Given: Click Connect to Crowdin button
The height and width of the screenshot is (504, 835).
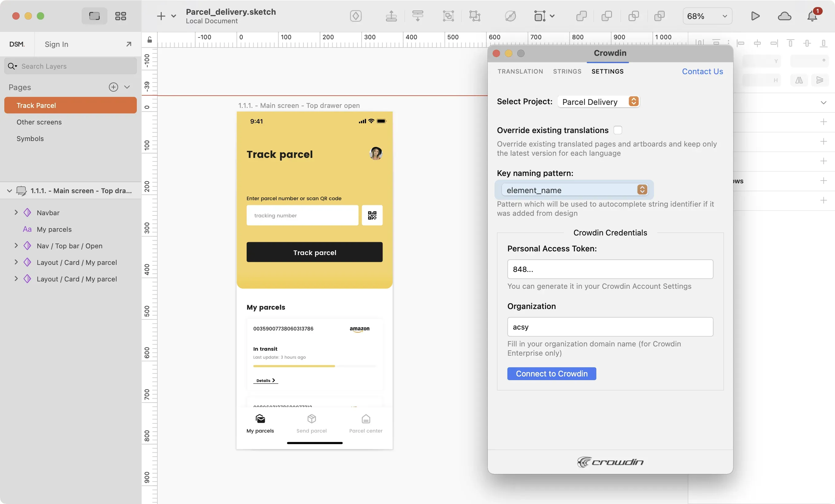Looking at the screenshot, I should 551,374.
